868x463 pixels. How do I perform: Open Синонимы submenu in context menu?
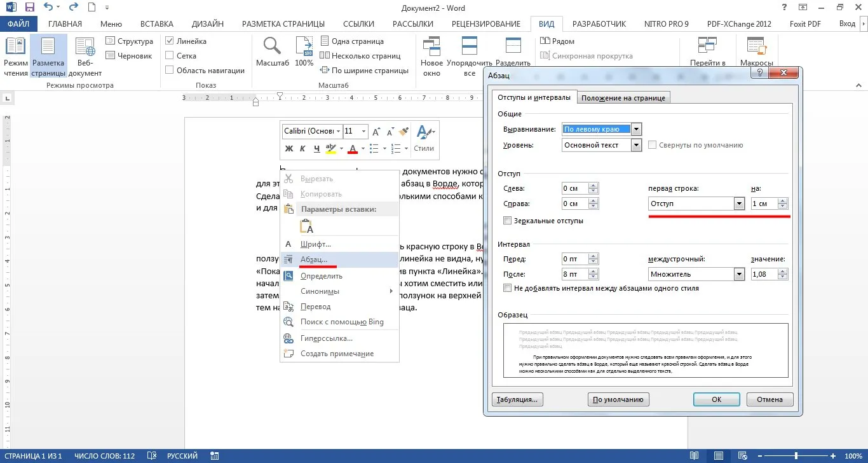339,291
